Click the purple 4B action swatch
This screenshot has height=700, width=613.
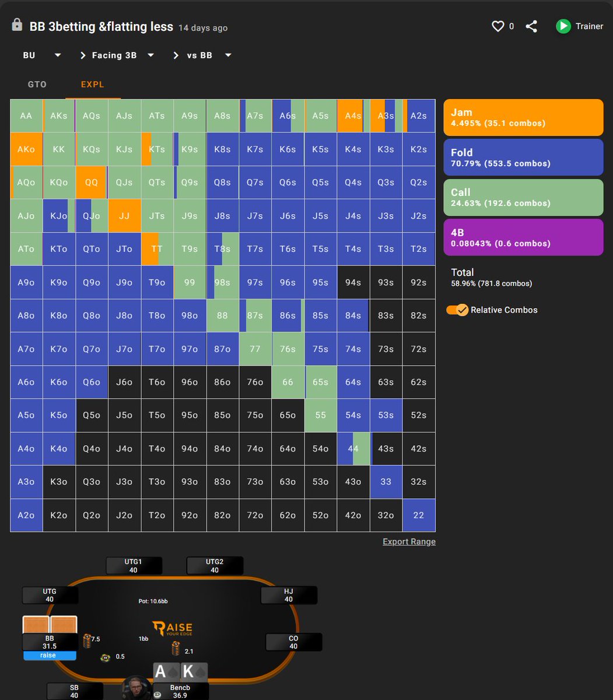coord(523,237)
